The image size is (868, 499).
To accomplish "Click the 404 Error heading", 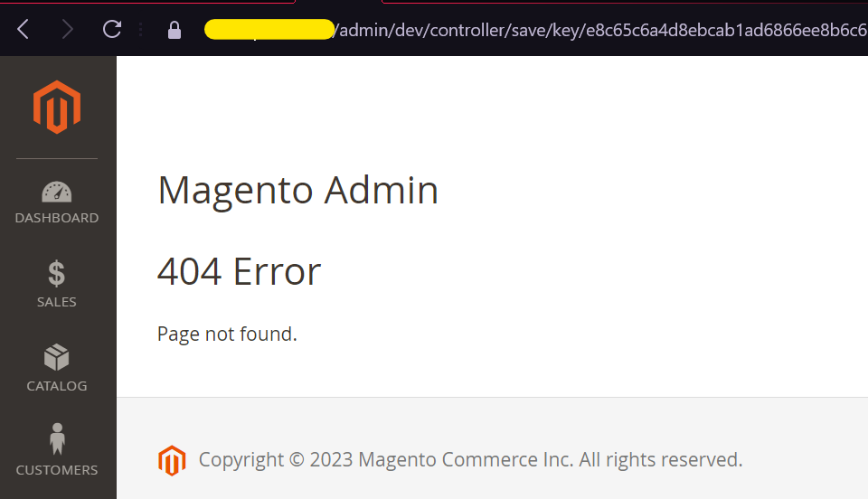I will (x=239, y=271).
